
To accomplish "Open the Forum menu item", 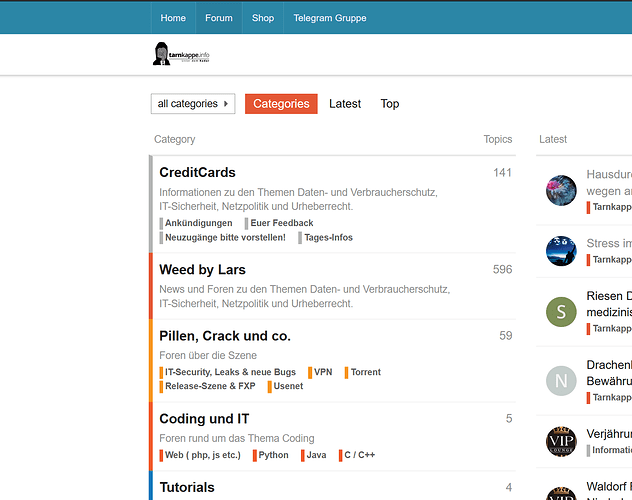I will click(219, 18).
